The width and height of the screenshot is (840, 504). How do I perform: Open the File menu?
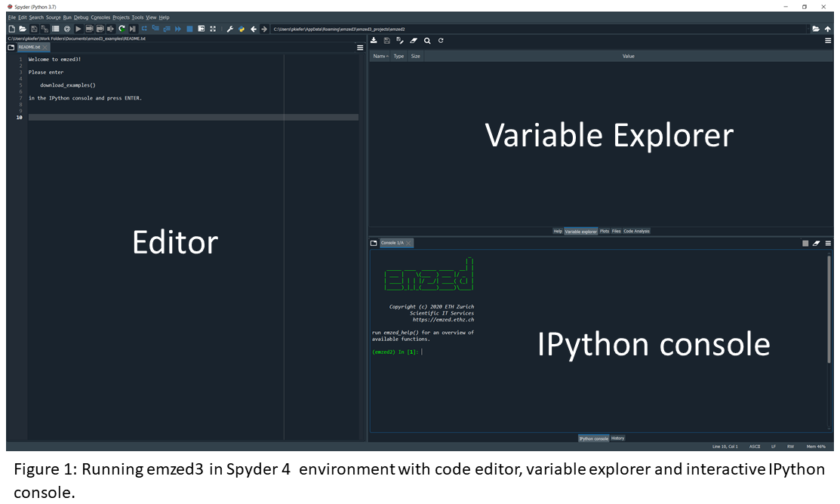click(x=12, y=17)
